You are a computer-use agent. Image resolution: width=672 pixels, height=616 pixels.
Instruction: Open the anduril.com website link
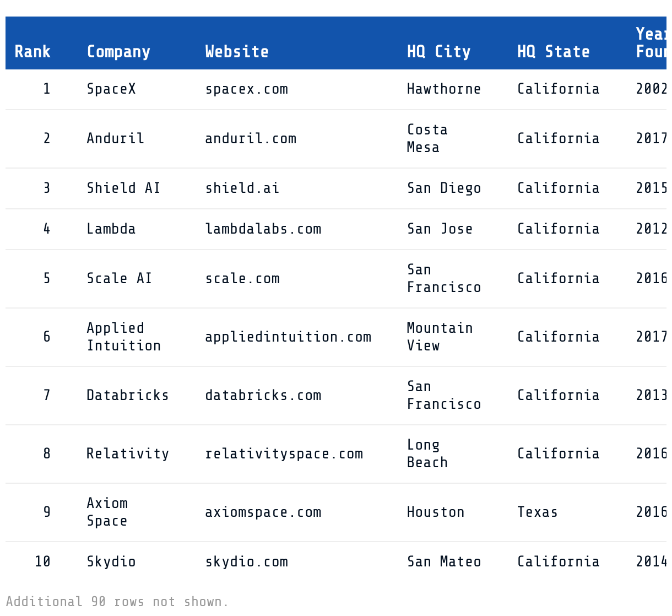[251, 139]
